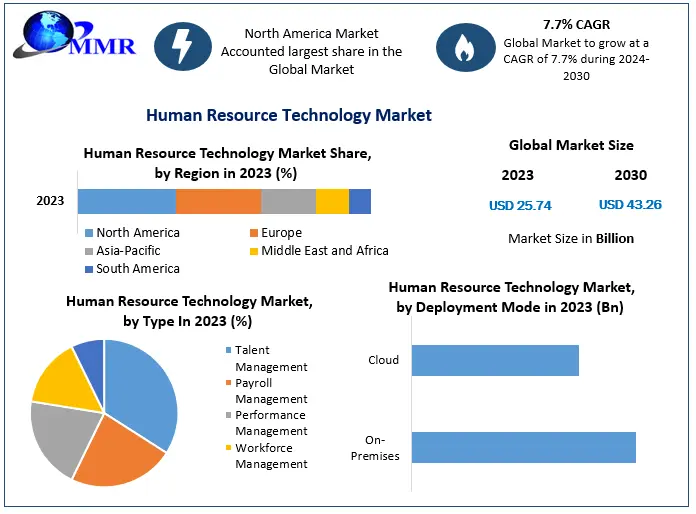Click the South America legend swatch
696x514 pixels.
(88, 269)
